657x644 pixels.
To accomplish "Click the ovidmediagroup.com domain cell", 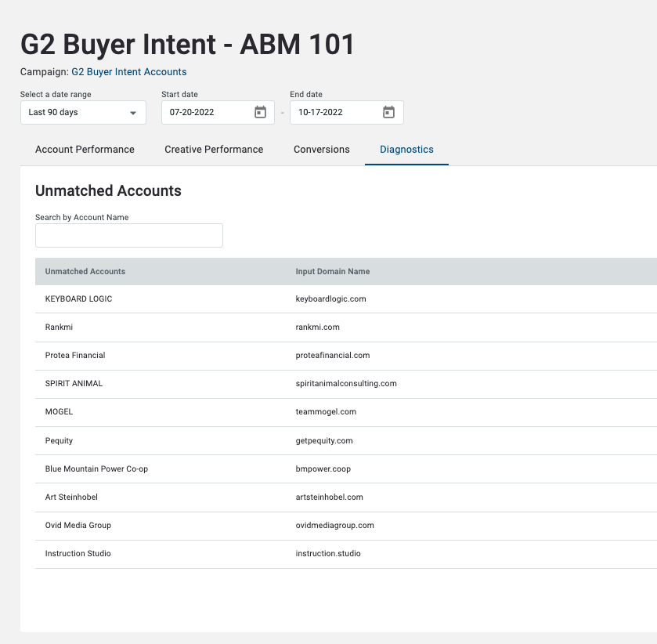I will pos(335,526).
